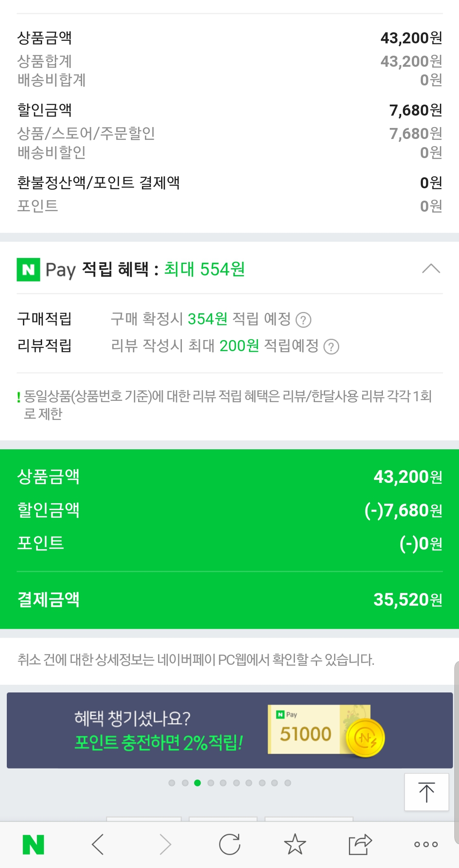459x868 pixels.
Task: Open help icon beside 구매적립 354원
Action: coord(303,320)
